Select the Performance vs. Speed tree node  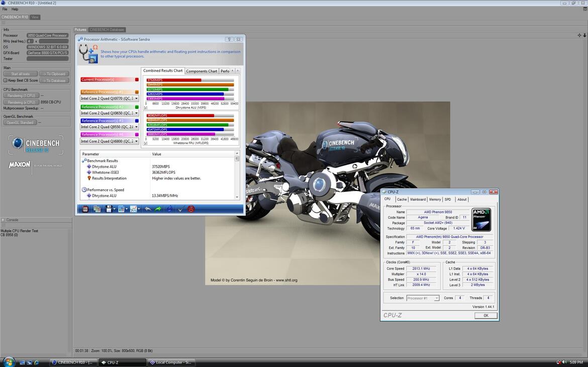(103, 190)
